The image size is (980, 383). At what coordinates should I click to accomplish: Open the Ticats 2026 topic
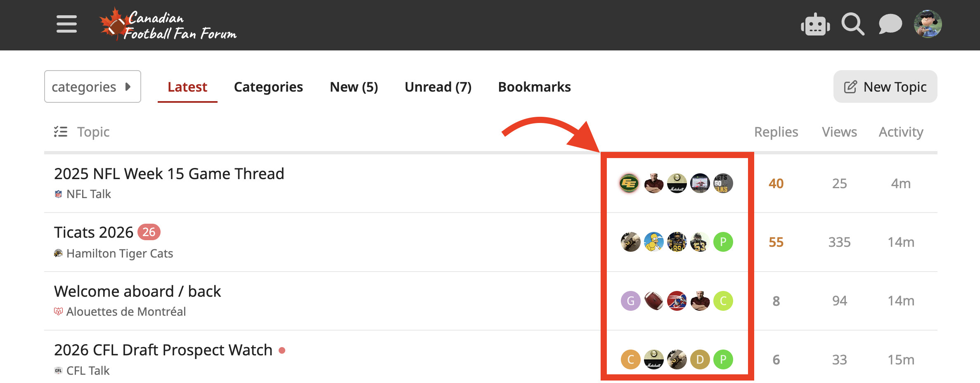coord(94,232)
